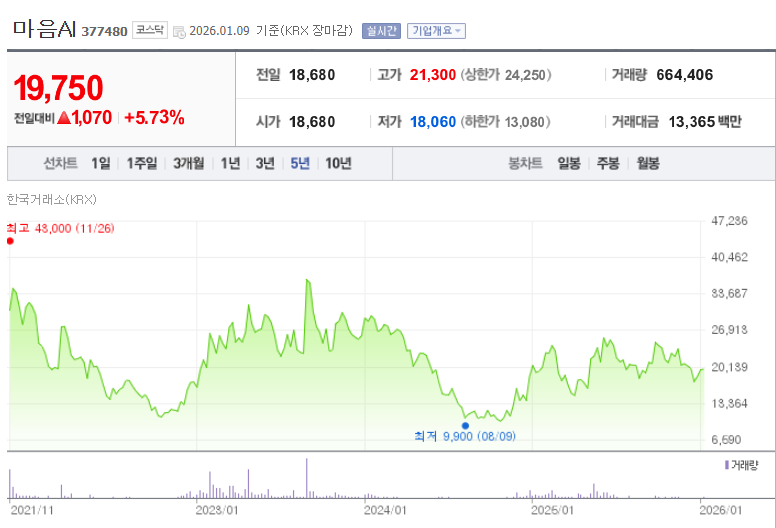Image resolution: width=776 pixels, height=528 pixels.
Task: Click the 저가 value 18,060
Action: coord(433,122)
